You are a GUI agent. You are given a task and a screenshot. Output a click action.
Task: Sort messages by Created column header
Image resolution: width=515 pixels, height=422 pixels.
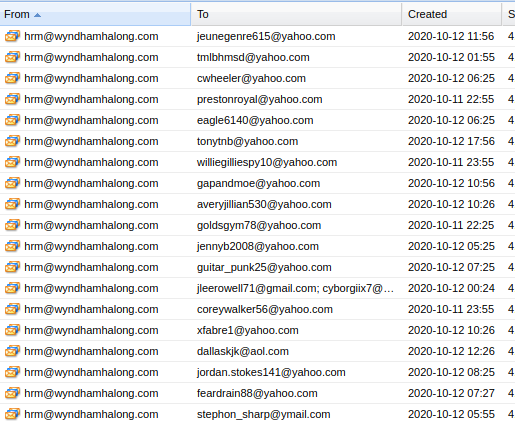pos(452,14)
